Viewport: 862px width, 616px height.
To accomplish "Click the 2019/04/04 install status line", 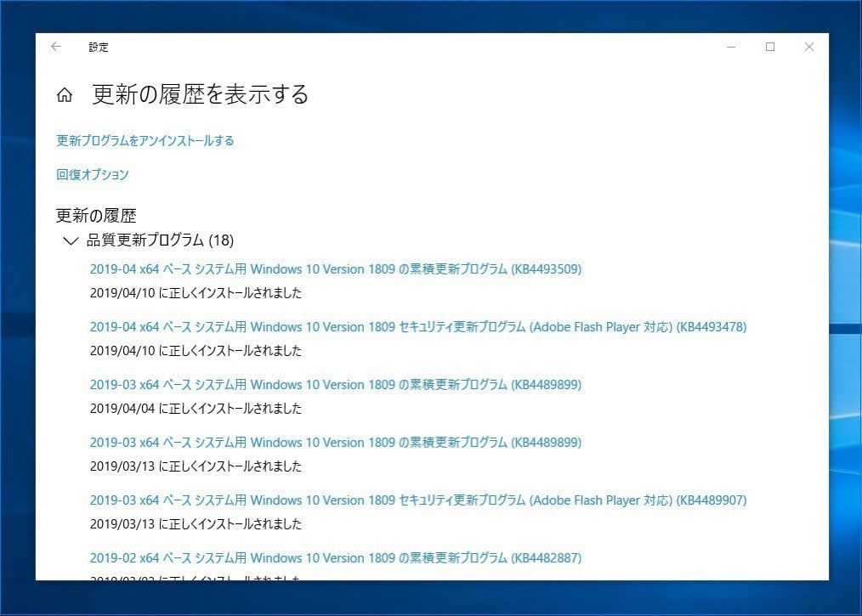I will click(x=196, y=409).
